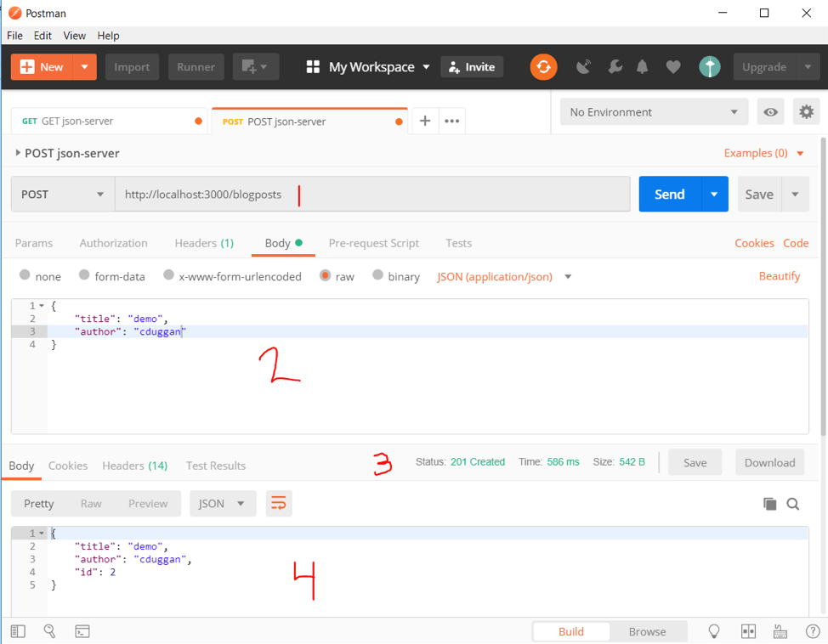Open My Workspace dropdown
This screenshot has height=644, width=828.
pyautogui.click(x=379, y=67)
